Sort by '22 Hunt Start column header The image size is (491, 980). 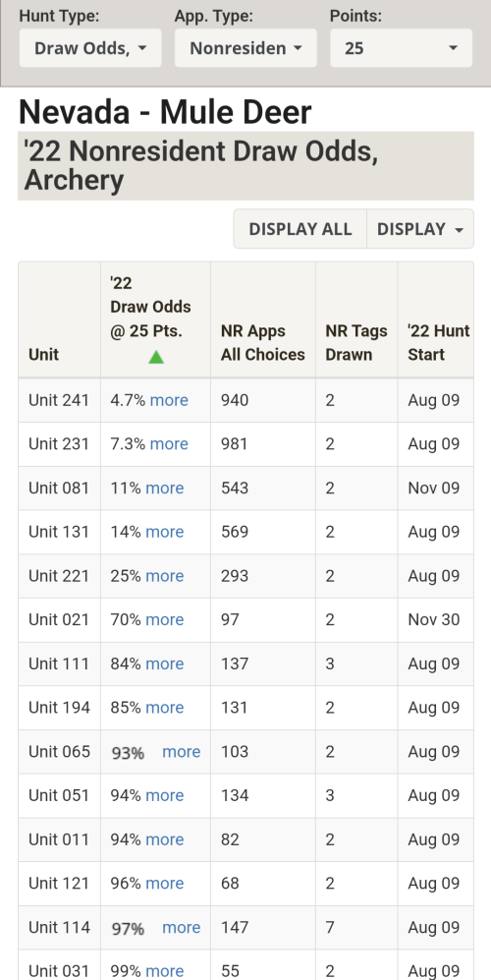coord(439,342)
